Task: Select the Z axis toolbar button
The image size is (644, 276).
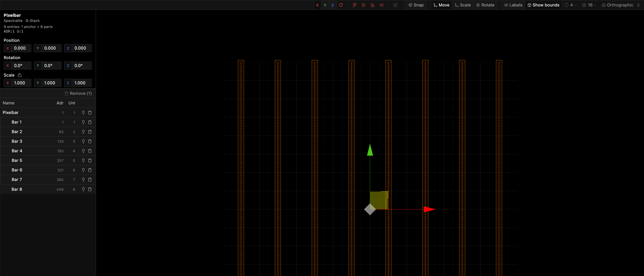Action: [333, 5]
